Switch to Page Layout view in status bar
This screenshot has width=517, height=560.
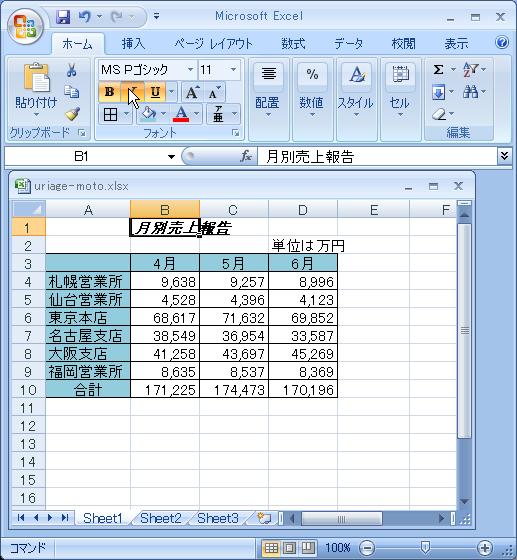click(x=290, y=547)
